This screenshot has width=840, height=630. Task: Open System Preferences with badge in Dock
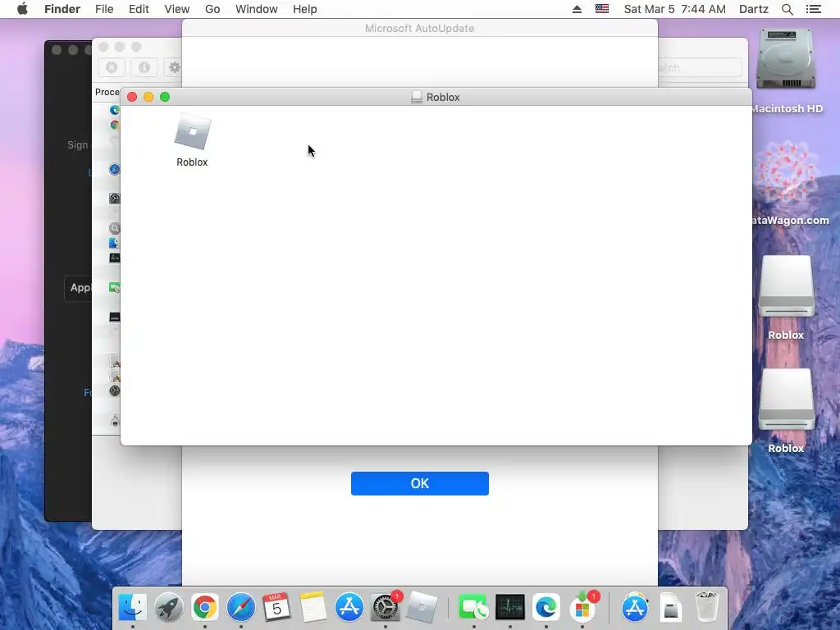click(386, 608)
